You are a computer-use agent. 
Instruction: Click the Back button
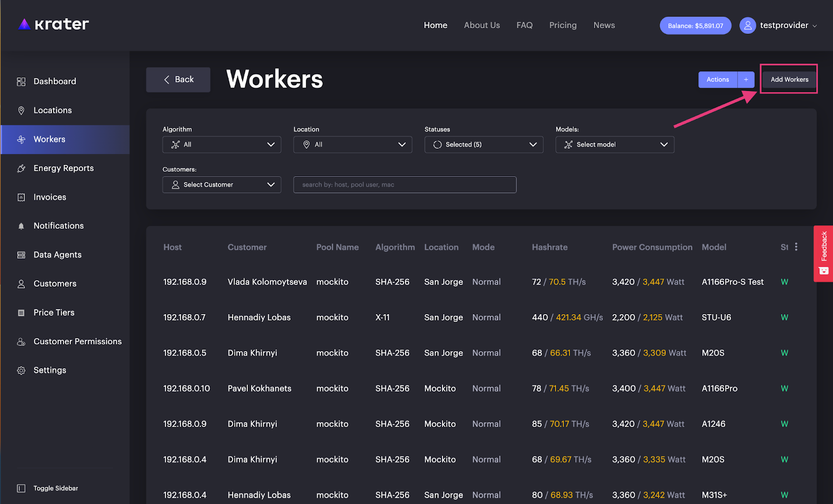(178, 80)
